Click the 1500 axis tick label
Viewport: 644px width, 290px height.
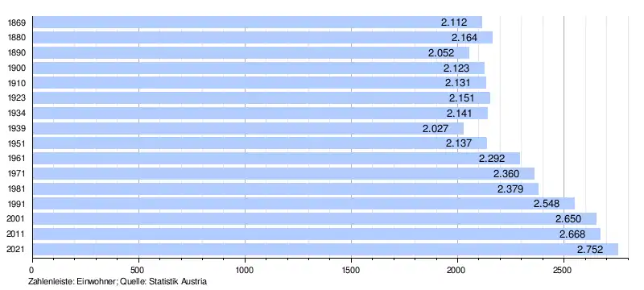(x=351, y=271)
